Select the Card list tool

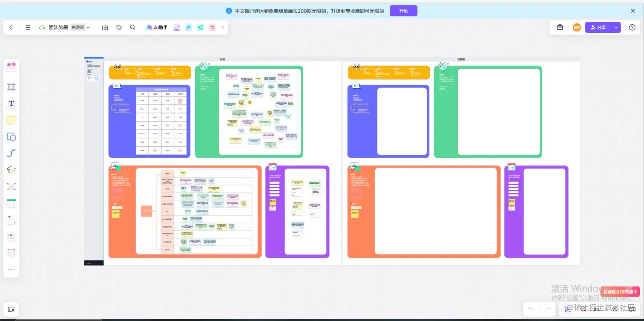click(11, 237)
